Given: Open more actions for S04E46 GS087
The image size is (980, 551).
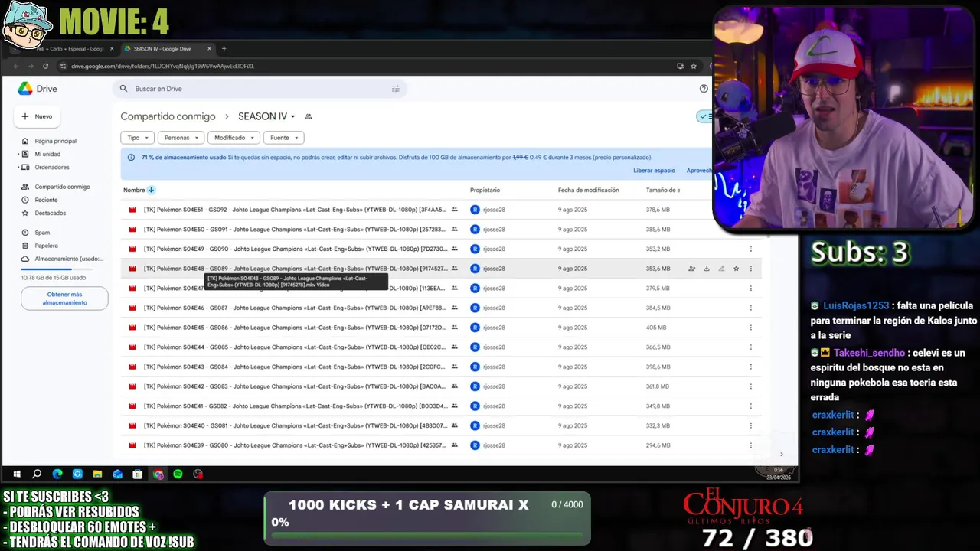Looking at the screenshot, I should tap(750, 308).
